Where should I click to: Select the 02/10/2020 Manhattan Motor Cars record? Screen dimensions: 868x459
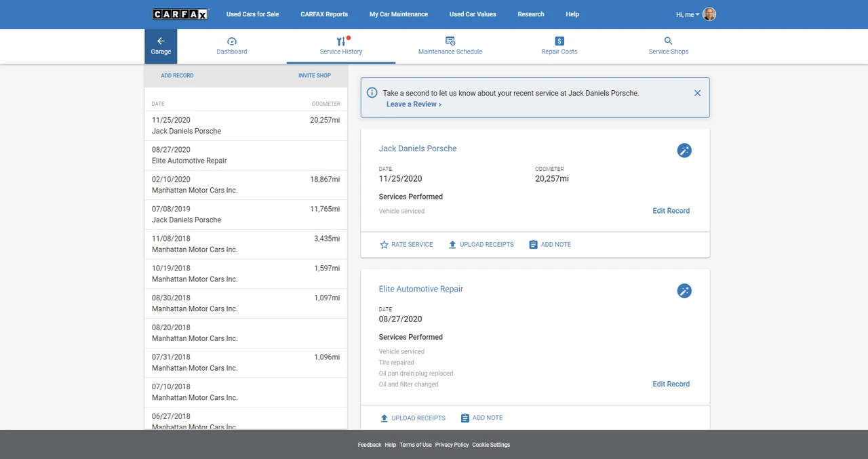[245, 185]
